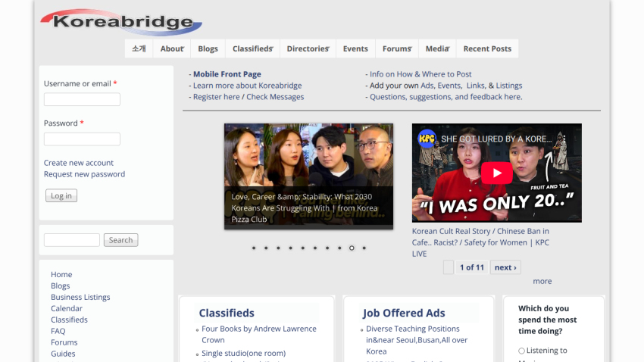Image resolution: width=644 pixels, height=362 pixels.
Task: Focus the Password field
Action: coord(82,139)
